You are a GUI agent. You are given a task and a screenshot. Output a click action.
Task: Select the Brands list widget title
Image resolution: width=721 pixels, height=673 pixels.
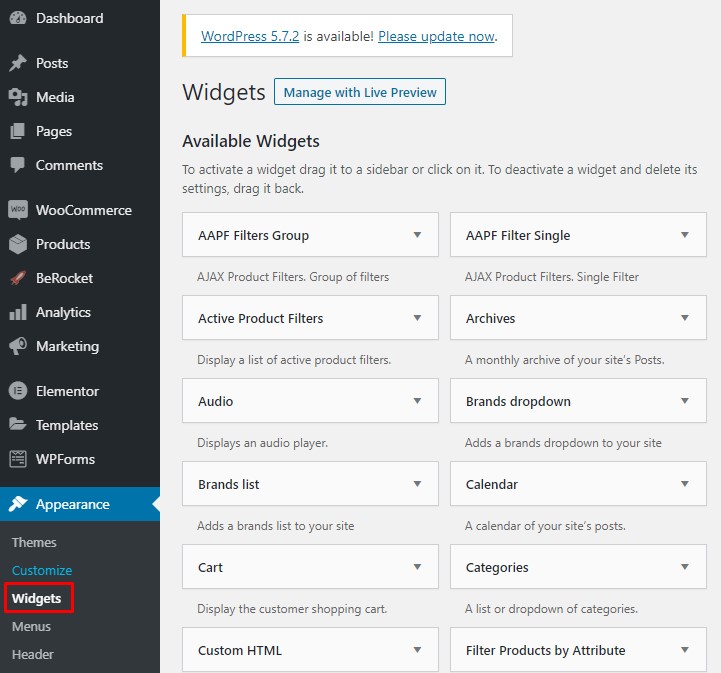pos(229,485)
